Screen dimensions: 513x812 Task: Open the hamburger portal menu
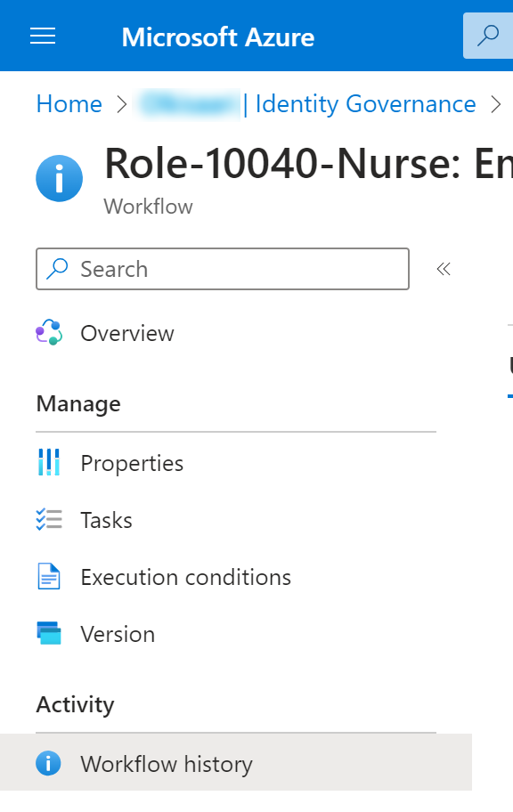[x=43, y=37]
